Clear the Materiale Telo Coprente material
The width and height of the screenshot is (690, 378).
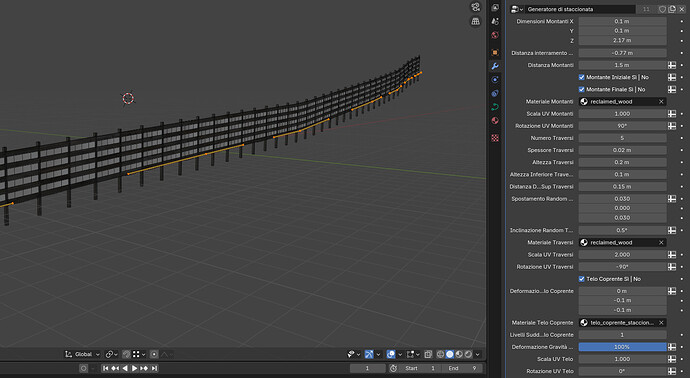pyautogui.click(x=661, y=323)
